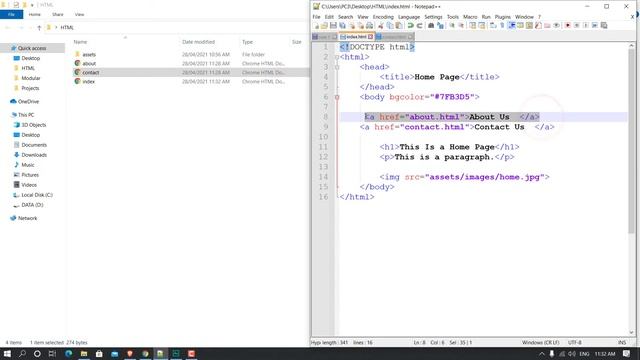Image resolution: width=640 pixels, height=360 pixels.
Task: Click the Save All toolbar icon
Action: tap(342, 25)
